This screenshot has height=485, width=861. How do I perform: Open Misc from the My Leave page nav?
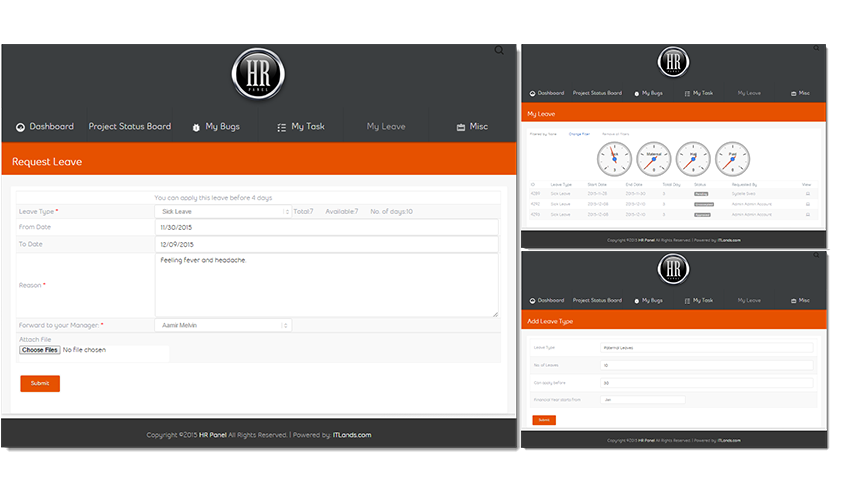pyautogui.click(x=800, y=93)
